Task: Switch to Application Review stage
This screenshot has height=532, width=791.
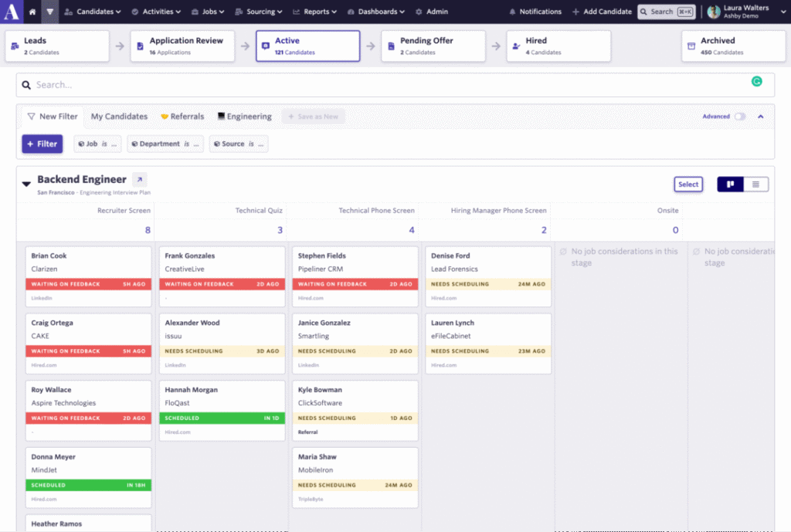Action: [x=182, y=46]
